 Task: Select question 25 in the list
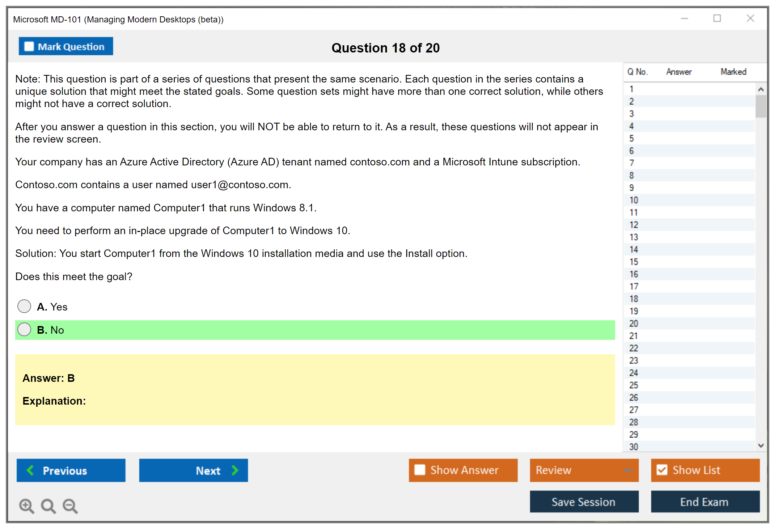pyautogui.click(x=634, y=385)
